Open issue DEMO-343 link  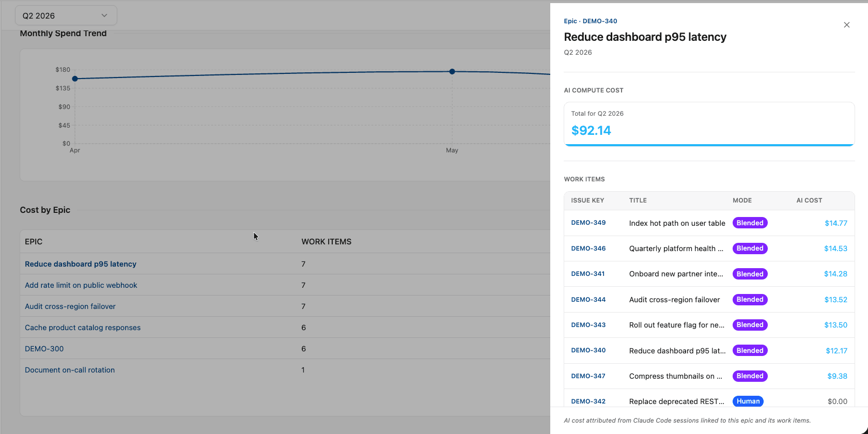pos(588,325)
